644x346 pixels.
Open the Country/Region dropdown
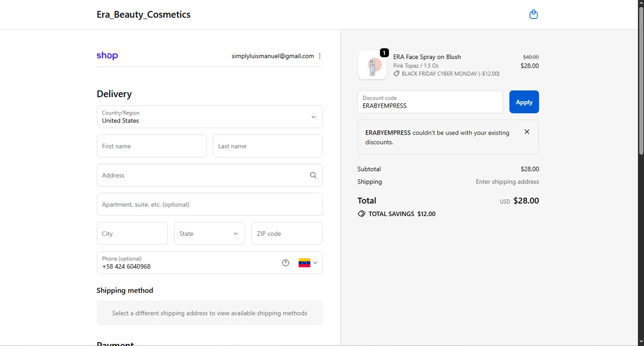(x=210, y=117)
